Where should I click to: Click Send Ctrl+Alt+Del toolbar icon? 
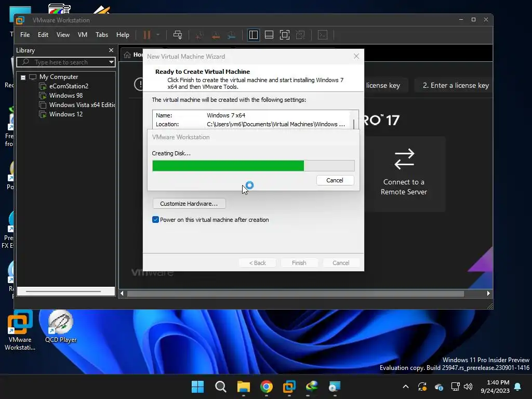click(178, 35)
